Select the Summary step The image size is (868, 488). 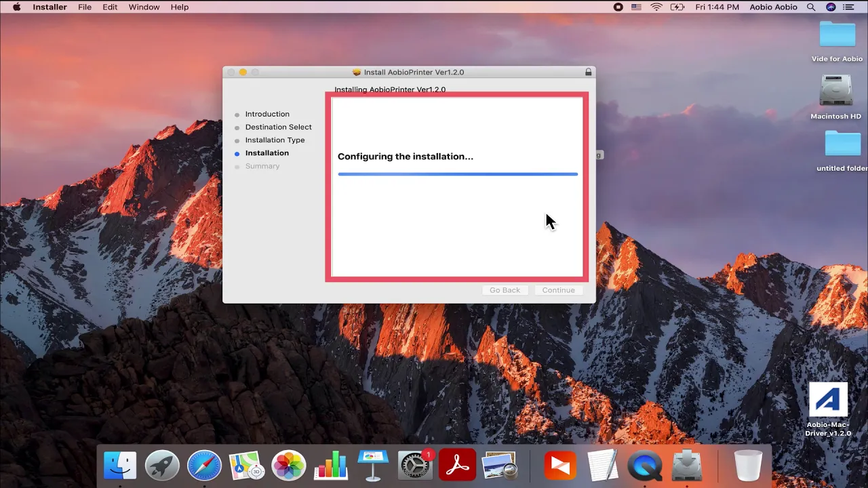(262, 166)
